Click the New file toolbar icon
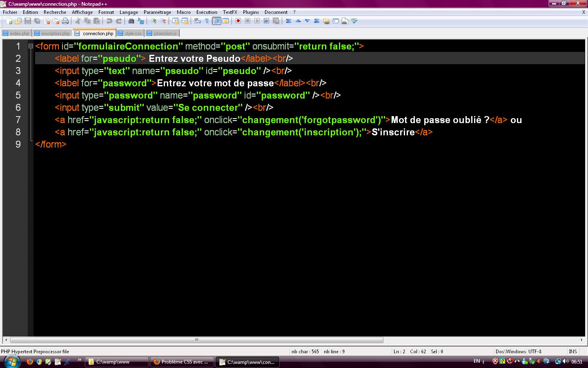This screenshot has height=368, width=588. coord(9,21)
